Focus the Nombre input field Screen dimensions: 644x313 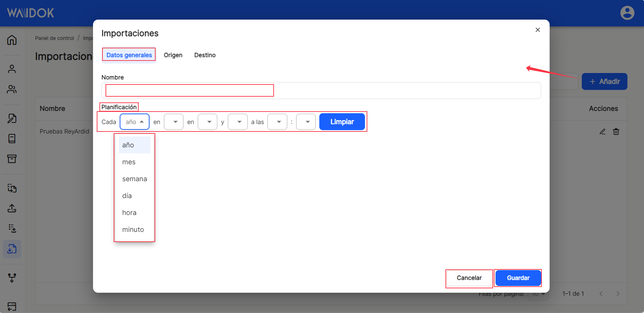[x=321, y=91]
